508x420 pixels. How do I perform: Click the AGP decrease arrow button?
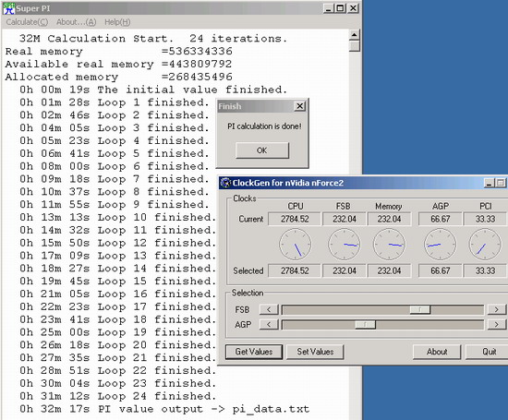[x=269, y=324]
